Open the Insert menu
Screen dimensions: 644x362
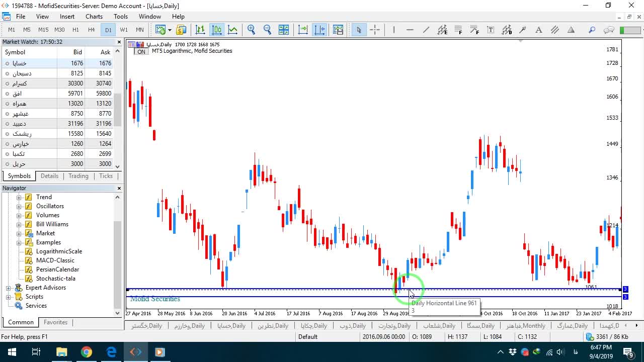point(67,17)
